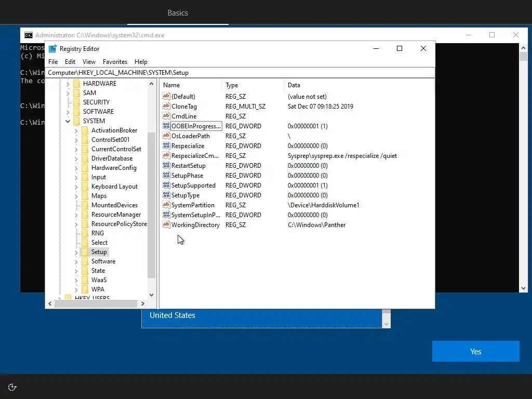Click cmd window scroll down arrow

pos(523,288)
